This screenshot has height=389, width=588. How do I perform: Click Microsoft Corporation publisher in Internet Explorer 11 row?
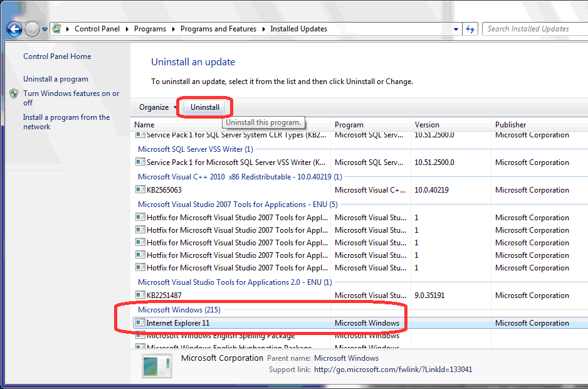[532, 323]
